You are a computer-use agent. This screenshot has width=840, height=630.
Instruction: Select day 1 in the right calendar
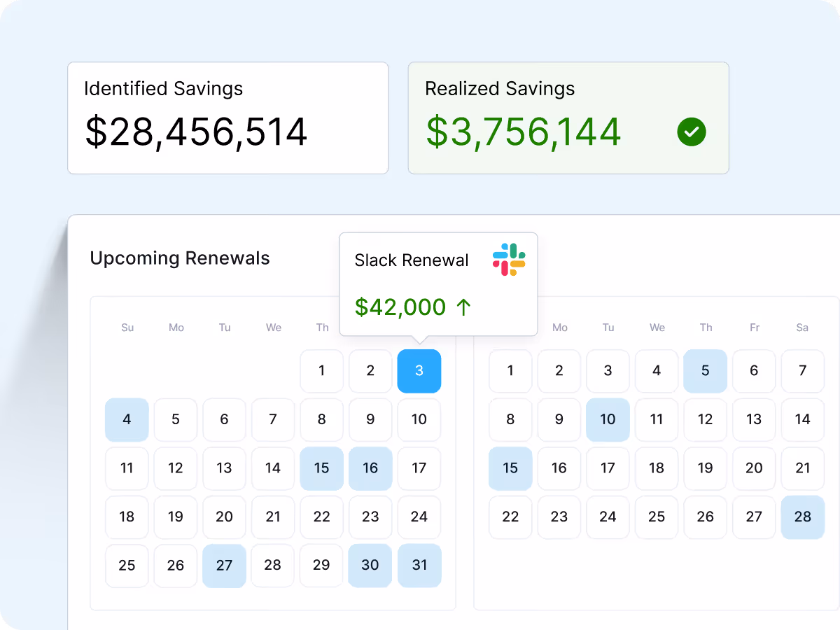(510, 371)
